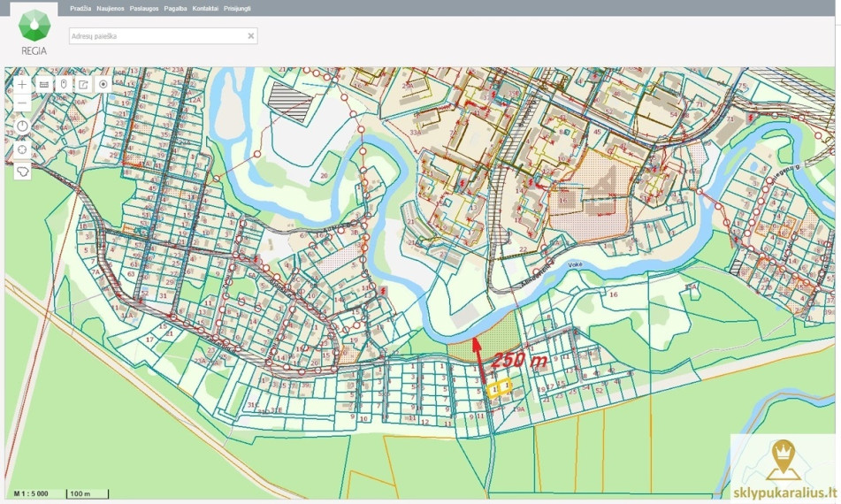
Task: Select the measure ruler tool
Action: coord(44,84)
